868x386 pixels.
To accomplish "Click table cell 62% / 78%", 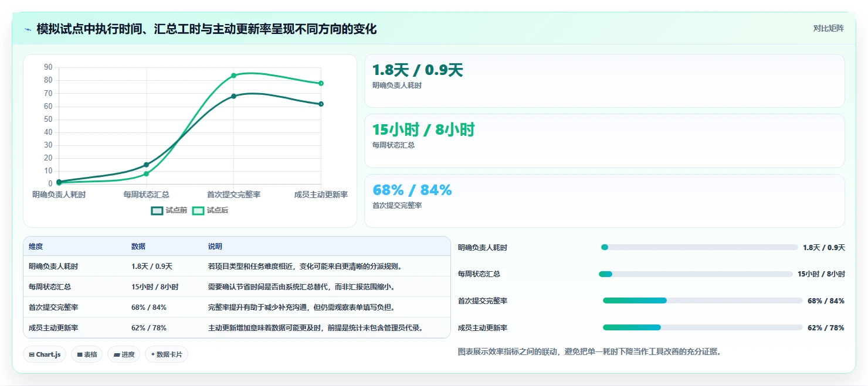I will click(149, 328).
